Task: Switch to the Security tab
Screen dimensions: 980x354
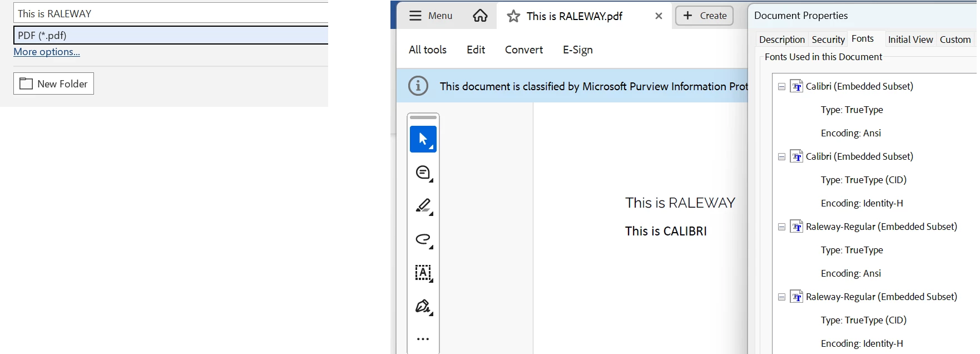Action: [828, 40]
